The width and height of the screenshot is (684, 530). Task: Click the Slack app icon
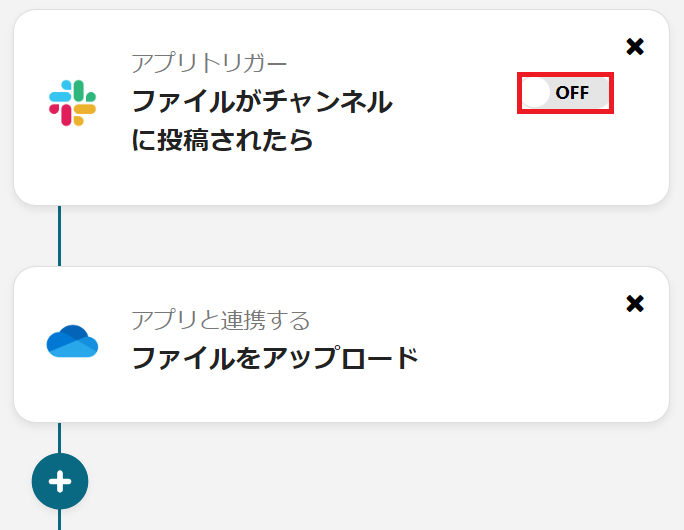[x=72, y=102]
